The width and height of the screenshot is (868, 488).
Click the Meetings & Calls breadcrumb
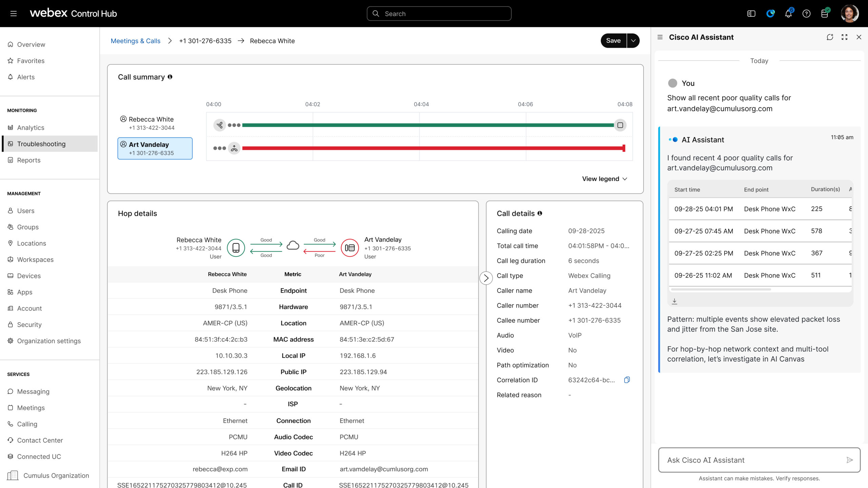pyautogui.click(x=135, y=41)
